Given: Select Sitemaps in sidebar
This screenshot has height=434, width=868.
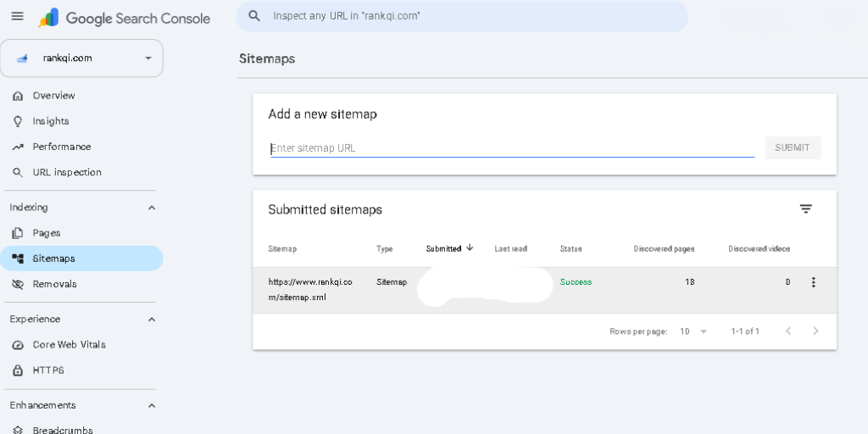Looking at the screenshot, I should pos(81,259).
